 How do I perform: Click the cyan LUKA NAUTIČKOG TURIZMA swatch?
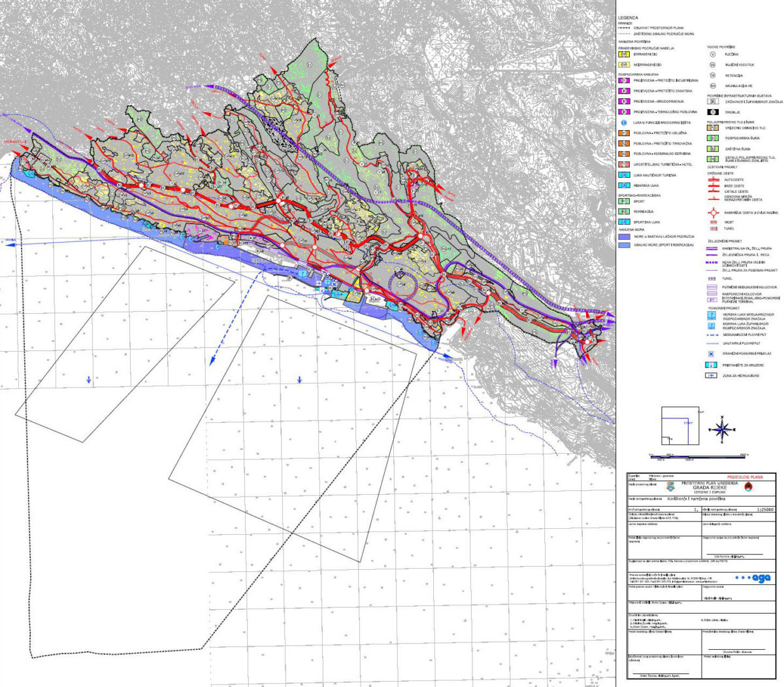click(624, 175)
